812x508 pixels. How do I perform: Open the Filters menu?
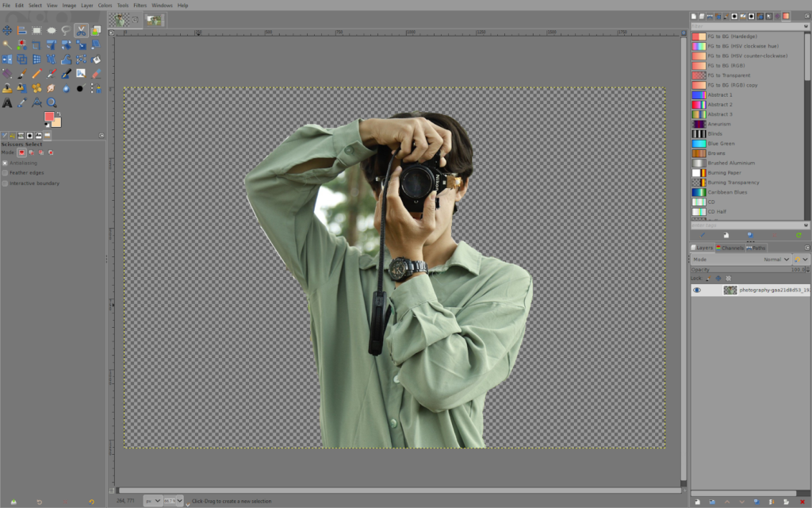pos(140,5)
